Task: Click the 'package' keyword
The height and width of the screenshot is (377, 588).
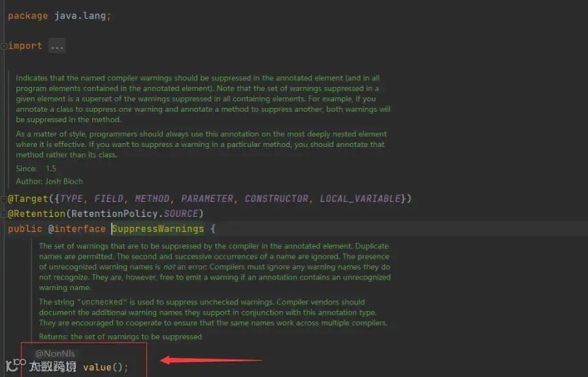Action: 27,16
